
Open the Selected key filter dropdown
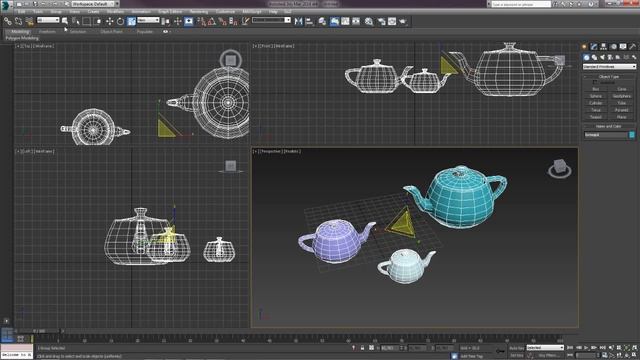click(545, 348)
